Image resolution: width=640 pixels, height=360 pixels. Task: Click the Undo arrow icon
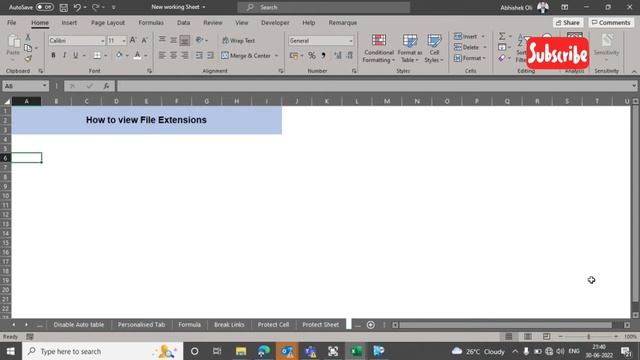coord(77,7)
